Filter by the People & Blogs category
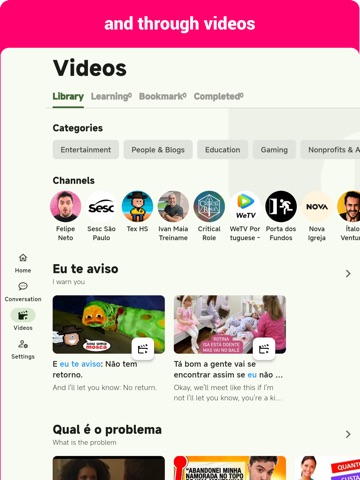The width and height of the screenshot is (360, 480). 158,150
